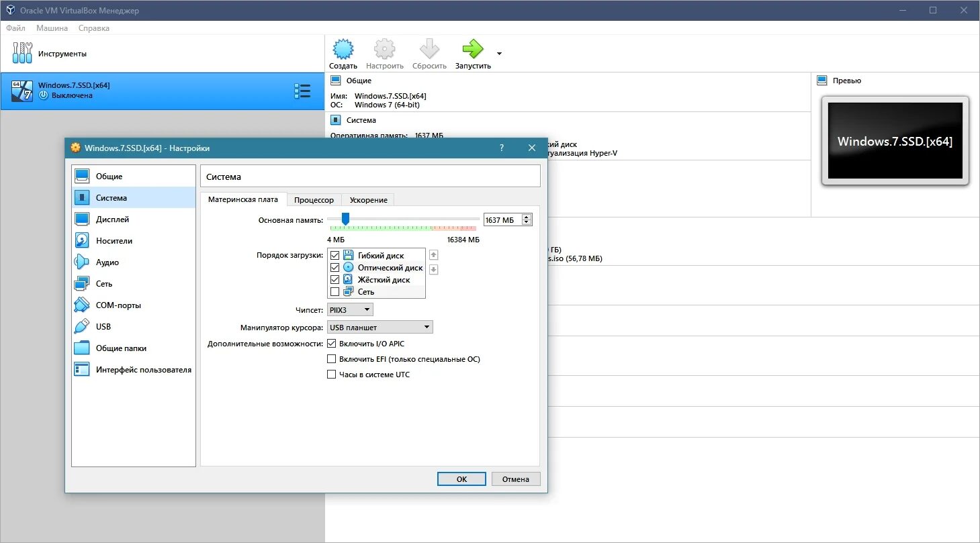Click the Сеть network icon in boot order

tap(348, 291)
